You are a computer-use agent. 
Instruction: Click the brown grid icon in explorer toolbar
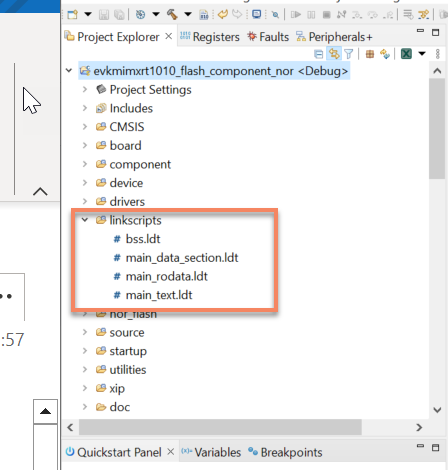370,54
